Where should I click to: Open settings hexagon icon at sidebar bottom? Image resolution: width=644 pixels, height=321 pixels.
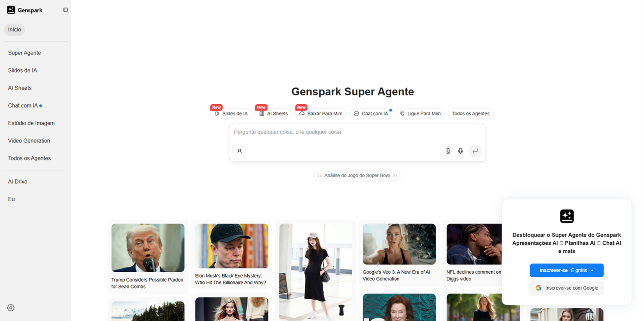[x=11, y=308]
